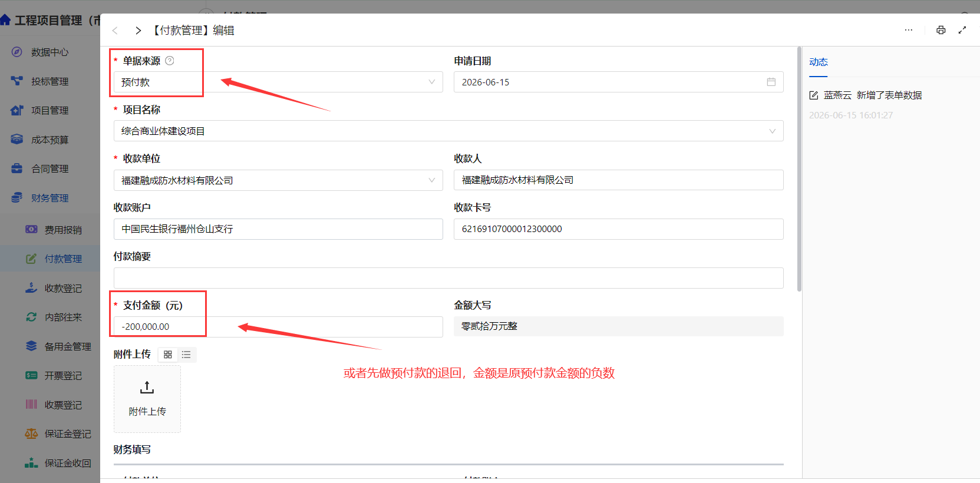The image size is (980, 483).
Task: Expand the form to fullscreen
Action: pos(962,30)
